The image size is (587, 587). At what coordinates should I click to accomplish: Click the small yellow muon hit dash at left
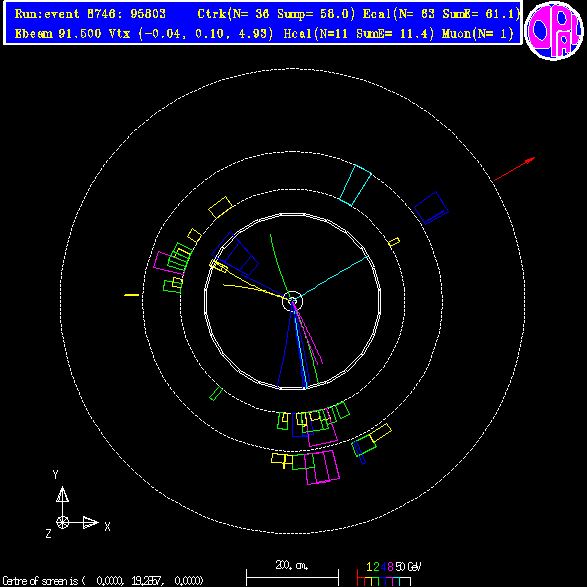tap(131, 295)
